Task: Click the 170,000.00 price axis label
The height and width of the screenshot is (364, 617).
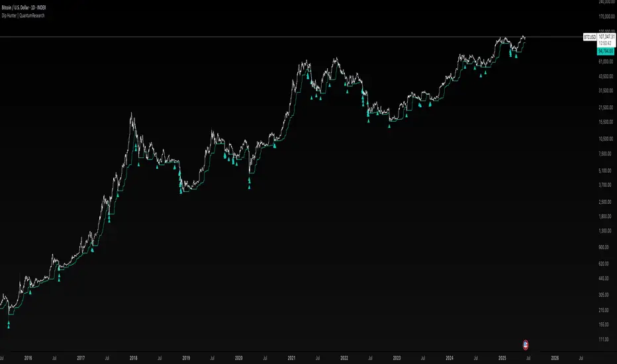Action: coord(606,17)
